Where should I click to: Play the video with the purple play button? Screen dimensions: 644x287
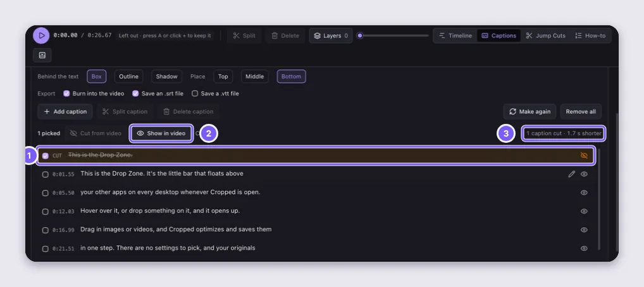pyautogui.click(x=41, y=36)
